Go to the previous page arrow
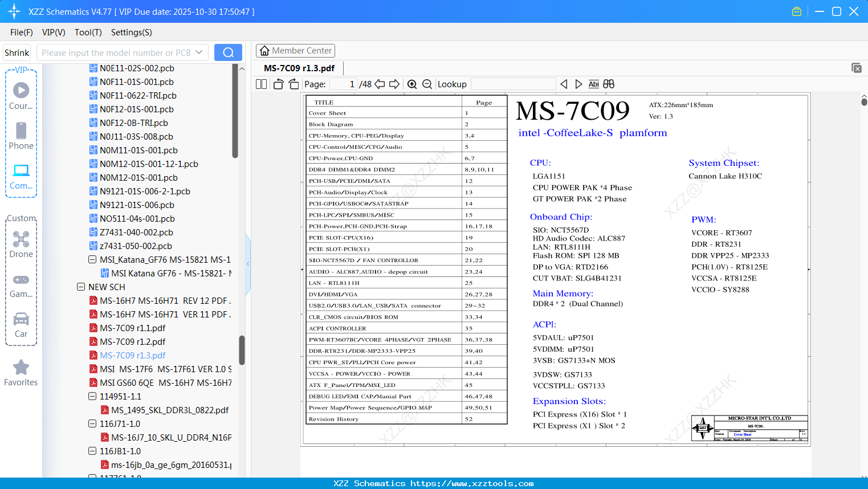The image size is (868, 489). coord(380,84)
